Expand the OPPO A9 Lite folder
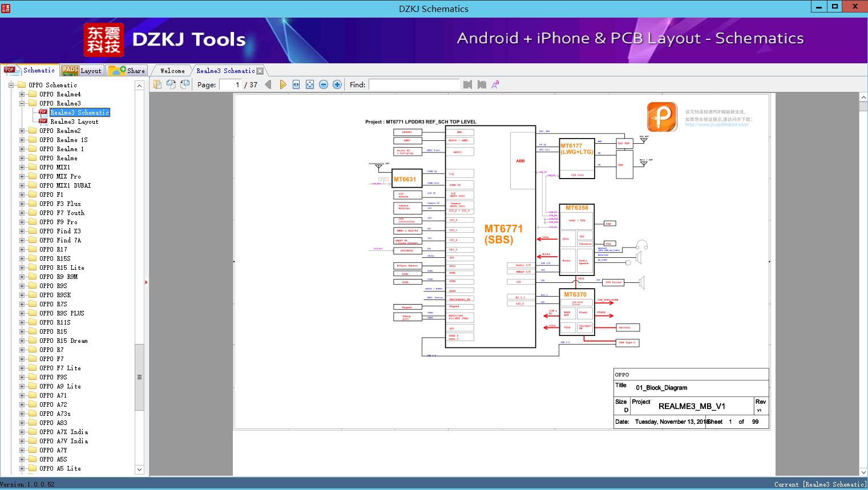868x490 pixels. [x=22, y=386]
